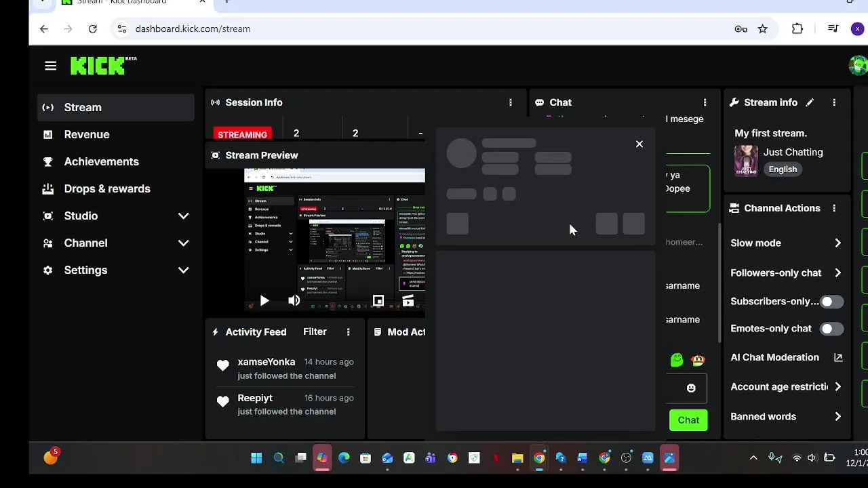This screenshot has width=868, height=488.
Task: Open Windows taskbar search
Action: tap(279, 458)
